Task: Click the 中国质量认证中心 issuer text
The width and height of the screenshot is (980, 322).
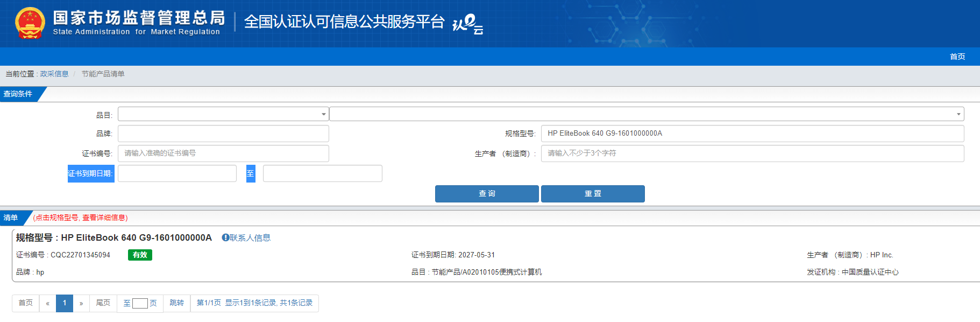Action: coord(870,272)
